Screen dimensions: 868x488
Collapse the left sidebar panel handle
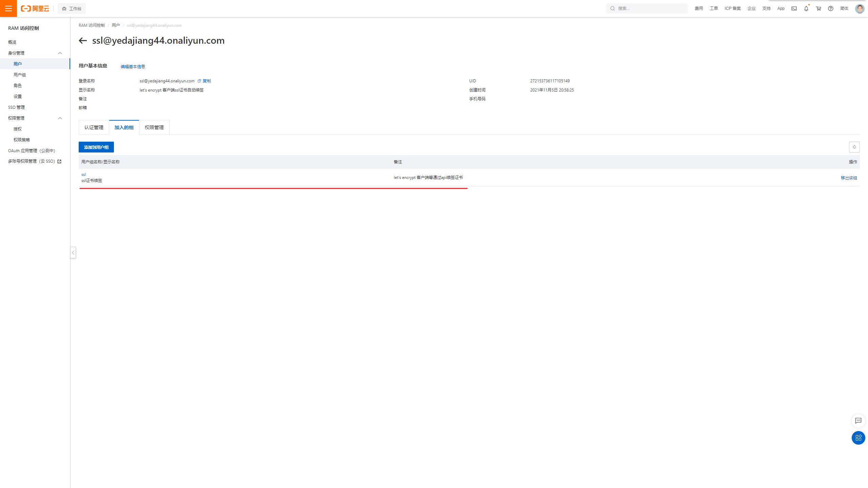[73, 252]
